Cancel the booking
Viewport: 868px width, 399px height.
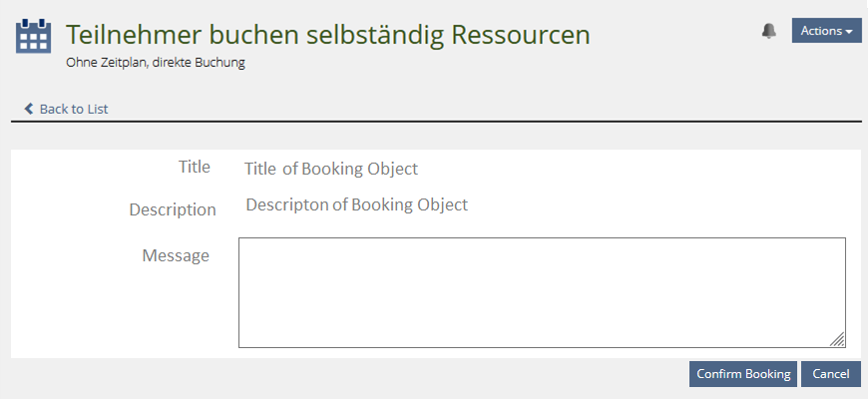(x=830, y=374)
